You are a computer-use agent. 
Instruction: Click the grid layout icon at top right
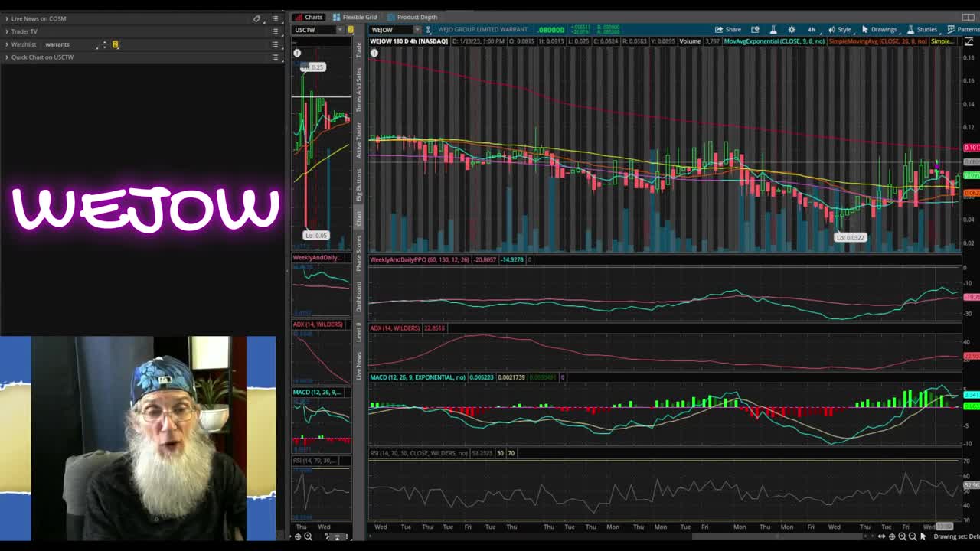[968, 17]
